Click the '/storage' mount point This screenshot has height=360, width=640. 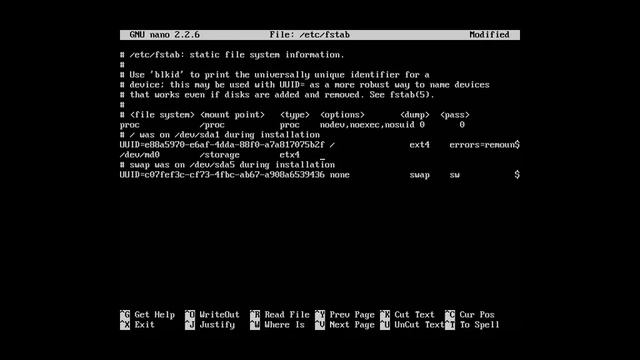tap(220, 155)
